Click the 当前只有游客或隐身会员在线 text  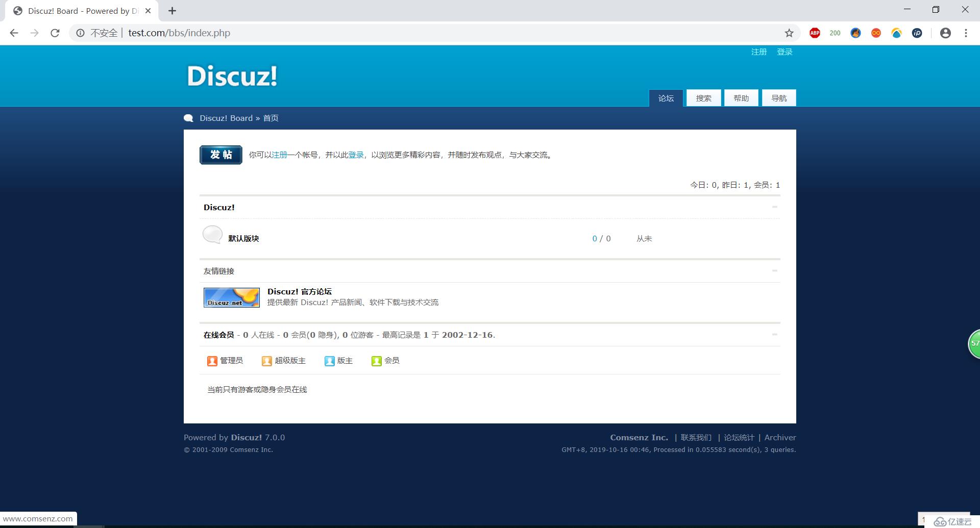pyautogui.click(x=257, y=390)
